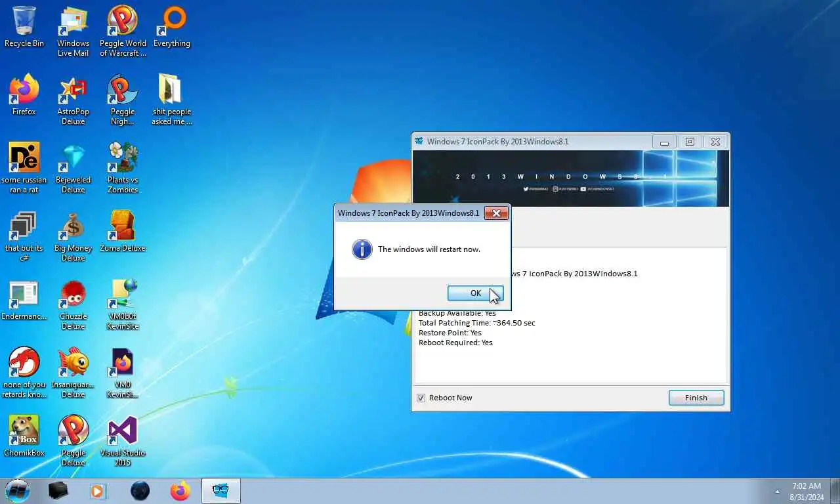Select VM0b0t KevinSite shortcut

[123, 304]
